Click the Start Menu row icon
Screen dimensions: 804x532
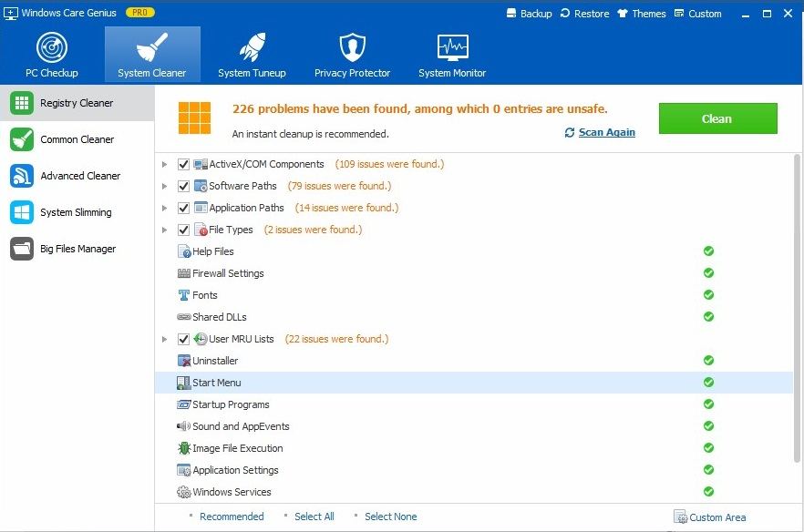[x=184, y=383]
